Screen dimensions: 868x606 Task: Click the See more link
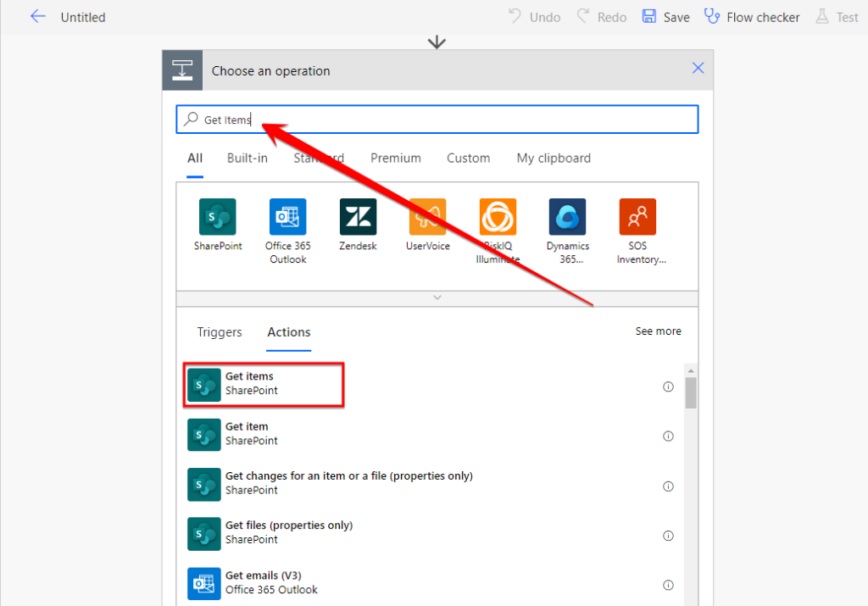click(658, 331)
